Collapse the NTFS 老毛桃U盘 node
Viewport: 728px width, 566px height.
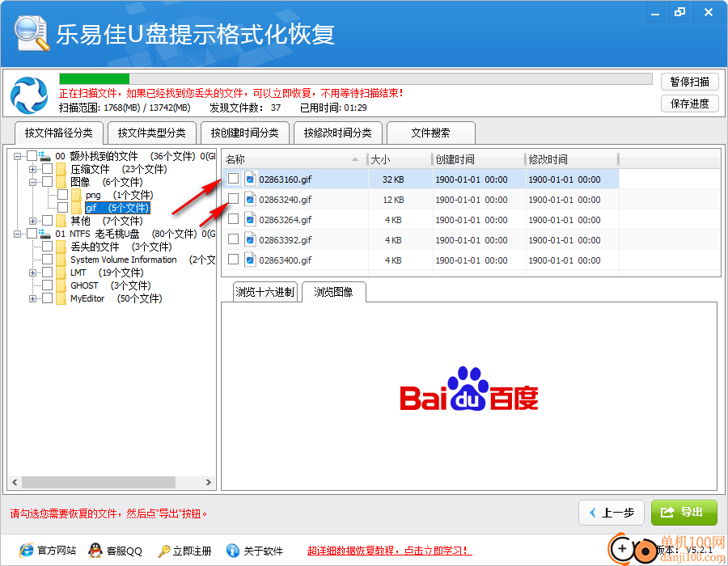pos(17,234)
